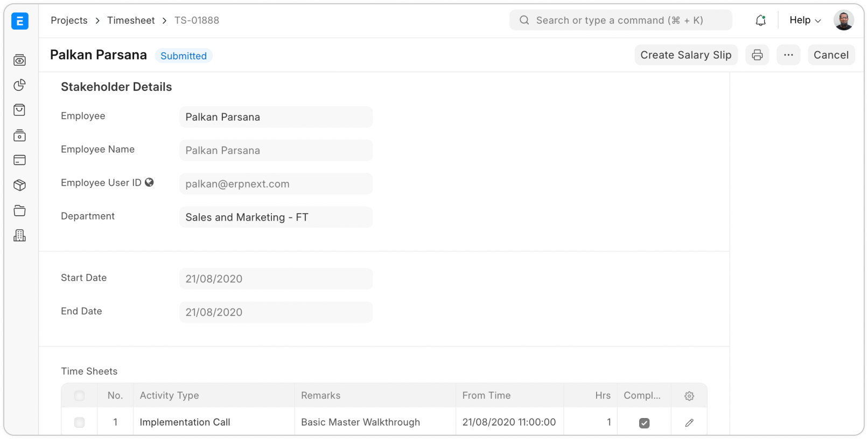Image resolution: width=868 pixels, height=439 pixels.
Task: Toggle select-all checkbox in Time Sheets header
Action: [x=79, y=396]
